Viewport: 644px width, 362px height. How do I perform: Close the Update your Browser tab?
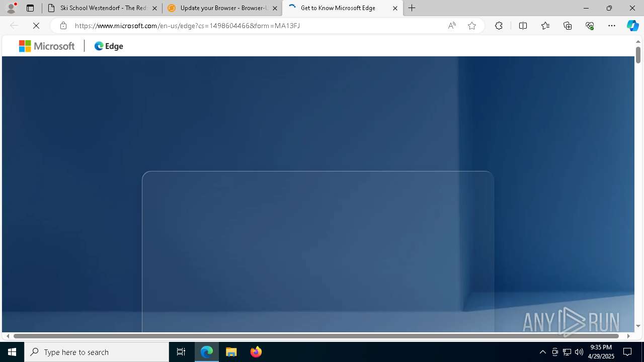click(x=275, y=8)
